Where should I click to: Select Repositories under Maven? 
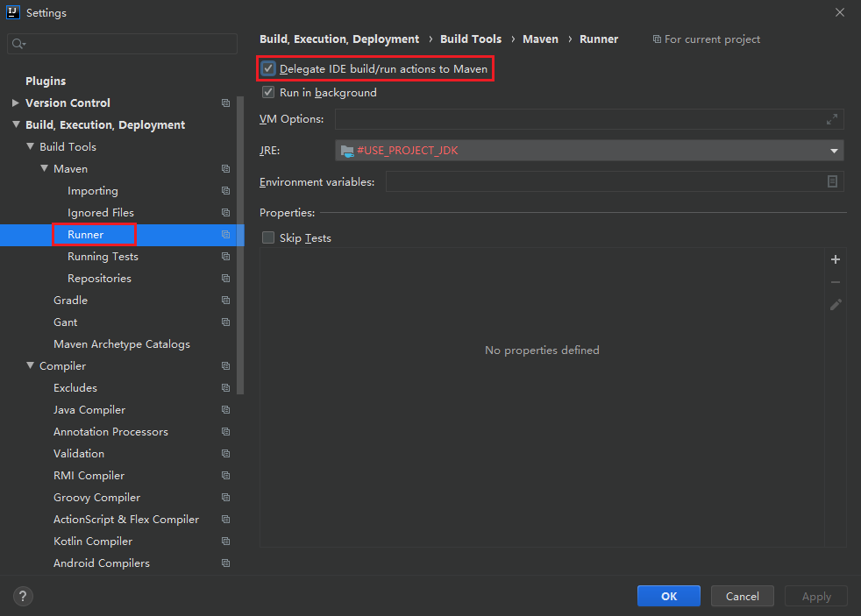point(99,279)
